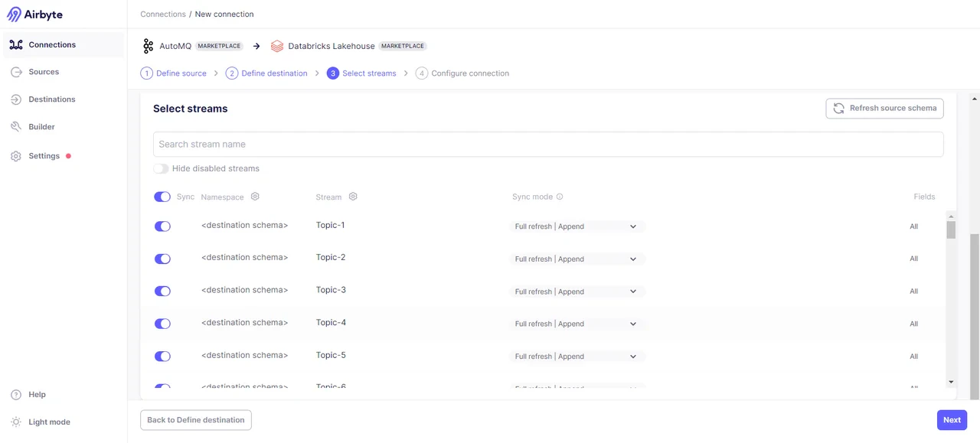
Task: Change sync mode for Topic-4
Action: point(575,323)
